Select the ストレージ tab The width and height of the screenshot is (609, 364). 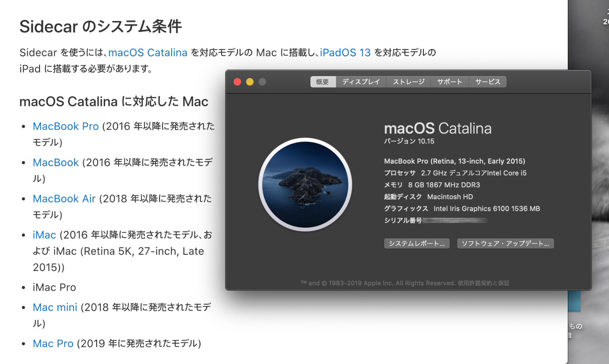pyautogui.click(x=408, y=82)
